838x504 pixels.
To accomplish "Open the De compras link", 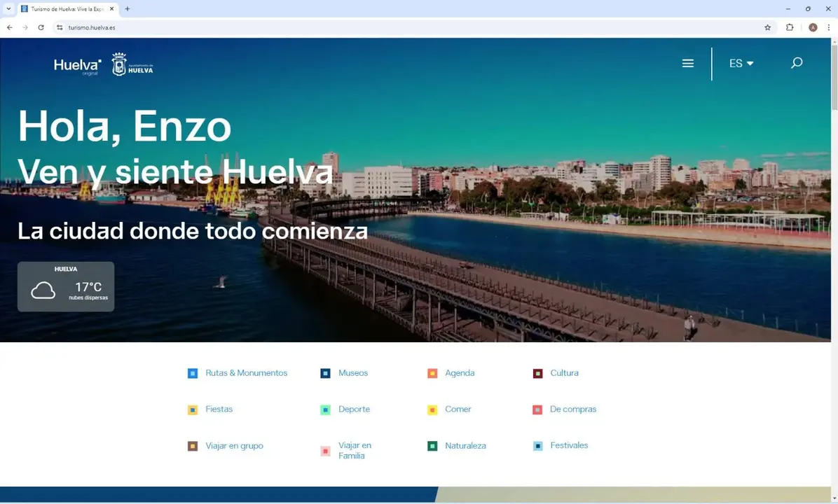I will (x=573, y=409).
